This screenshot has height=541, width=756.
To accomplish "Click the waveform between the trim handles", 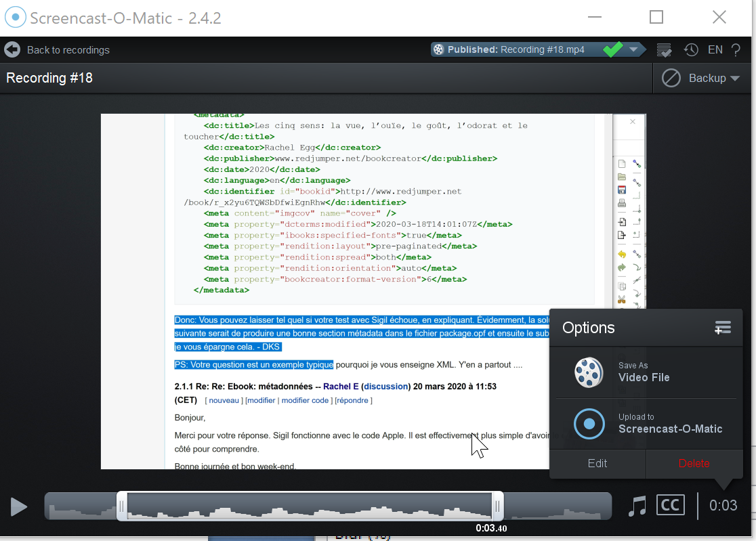I will (310, 506).
